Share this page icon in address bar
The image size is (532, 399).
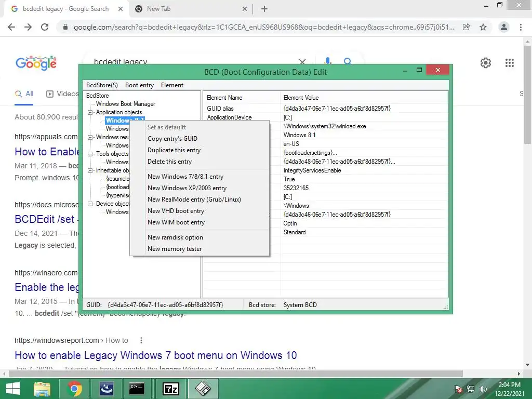[467, 27]
